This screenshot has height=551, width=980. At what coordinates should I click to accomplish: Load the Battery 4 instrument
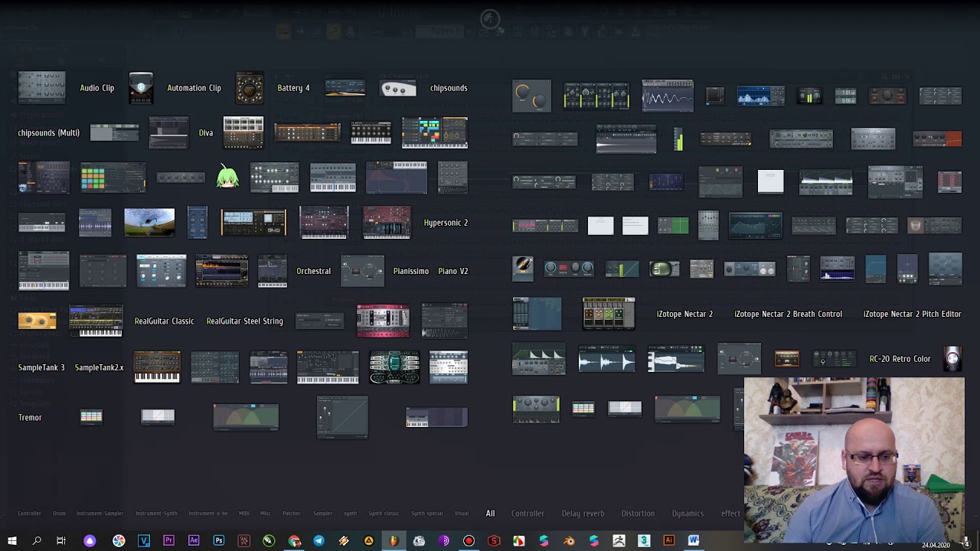click(293, 88)
